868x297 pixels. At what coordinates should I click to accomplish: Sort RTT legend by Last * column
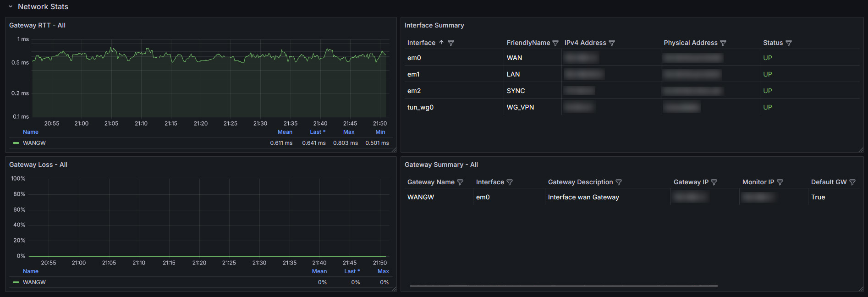click(x=318, y=132)
